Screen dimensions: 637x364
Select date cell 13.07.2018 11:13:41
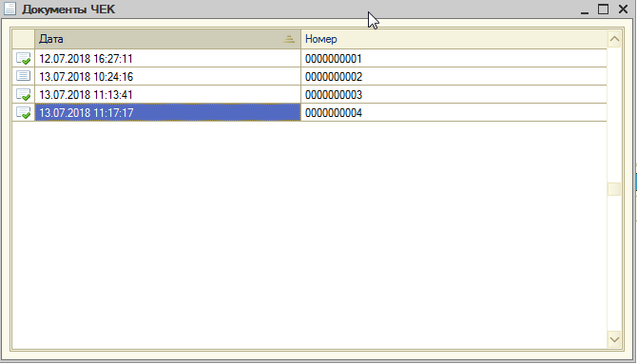point(167,95)
